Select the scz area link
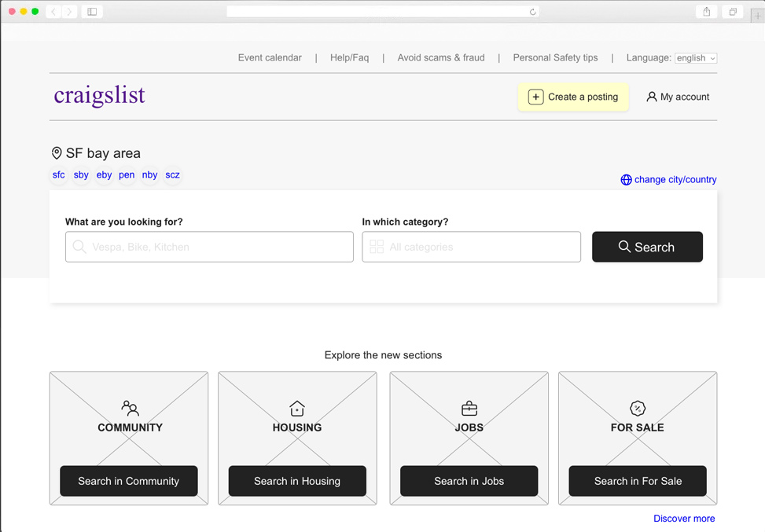 pyautogui.click(x=172, y=174)
